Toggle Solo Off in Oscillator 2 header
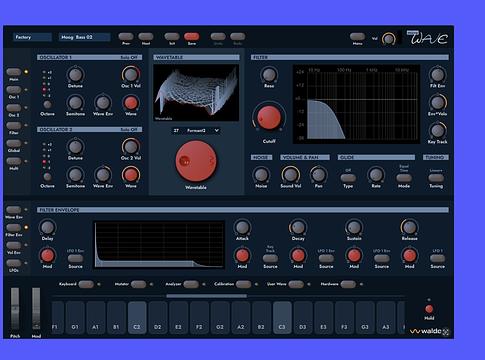The image size is (485, 360). 129,130
